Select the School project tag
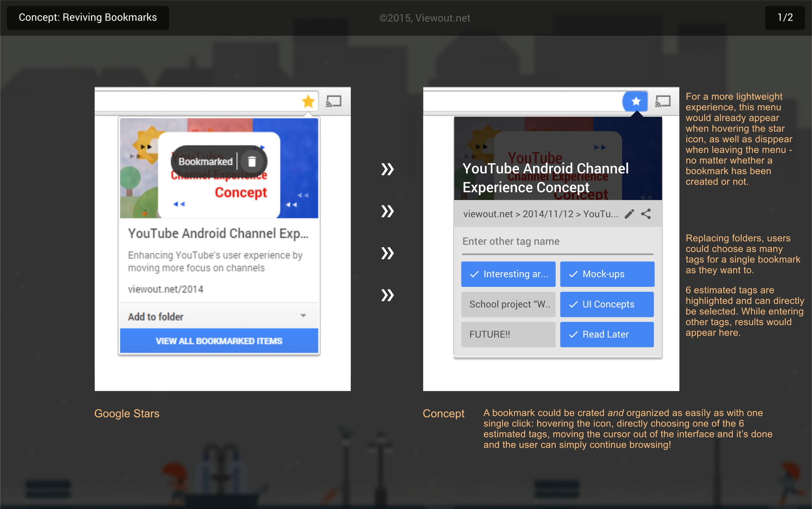 508,304
